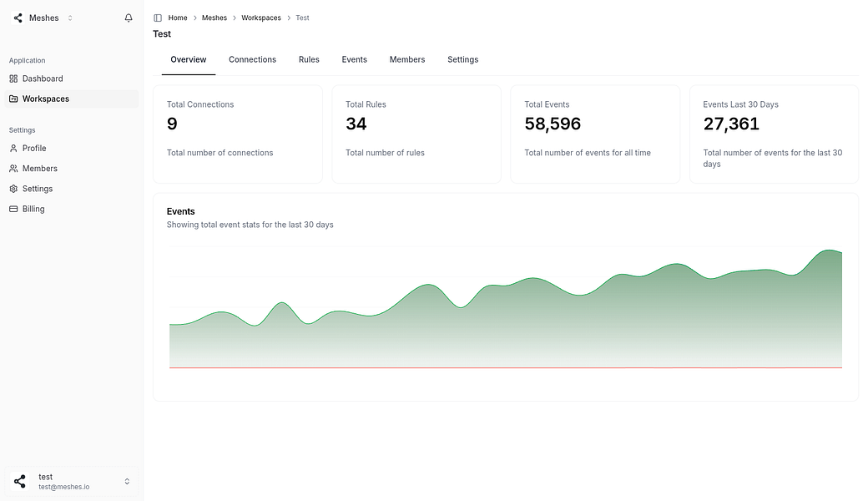Screen dimensions: 868x501
Task: Click the Billing credit card icon
Action: tap(13, 209)
